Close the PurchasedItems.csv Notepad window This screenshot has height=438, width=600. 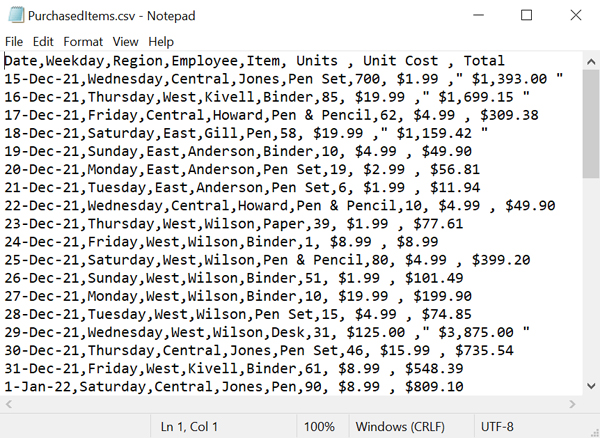(x=576, y=15)
